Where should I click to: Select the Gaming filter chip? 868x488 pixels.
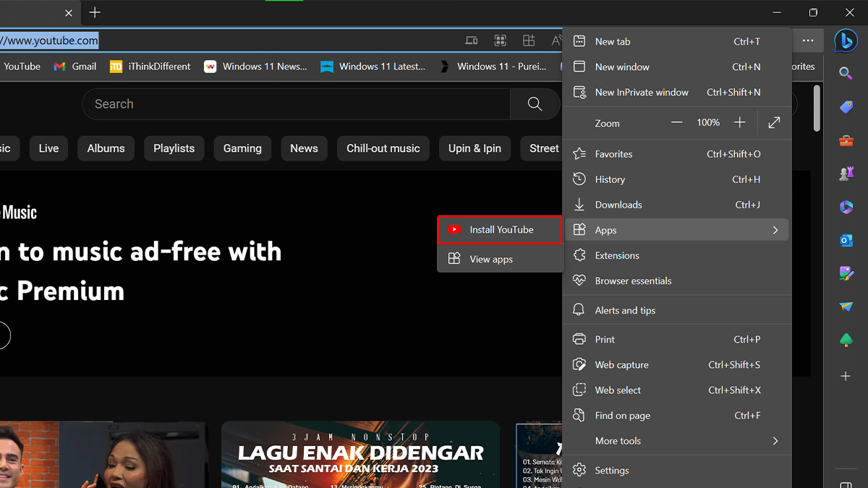click(242, 148)
